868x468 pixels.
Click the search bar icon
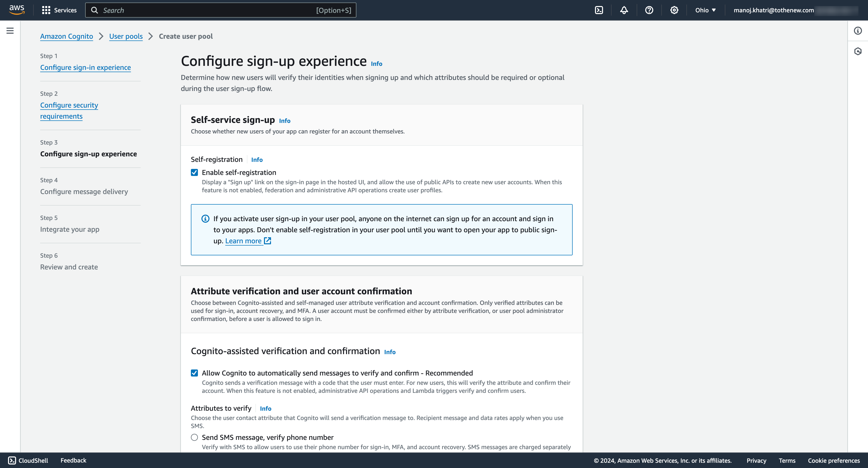(x=94, y=10)
